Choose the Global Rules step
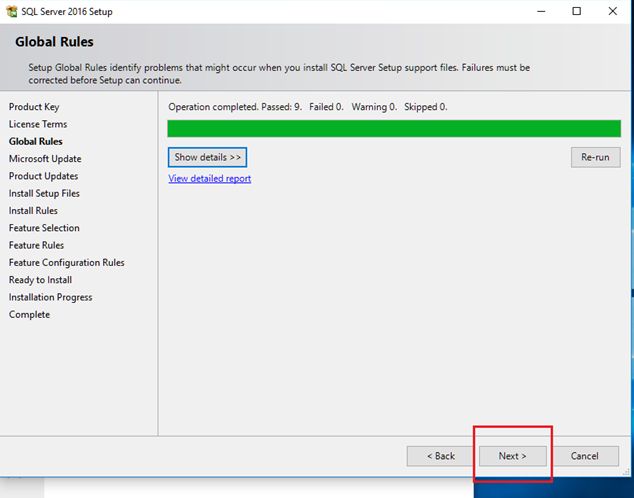This screenshot has height=498, width=634. coord(36,141)
